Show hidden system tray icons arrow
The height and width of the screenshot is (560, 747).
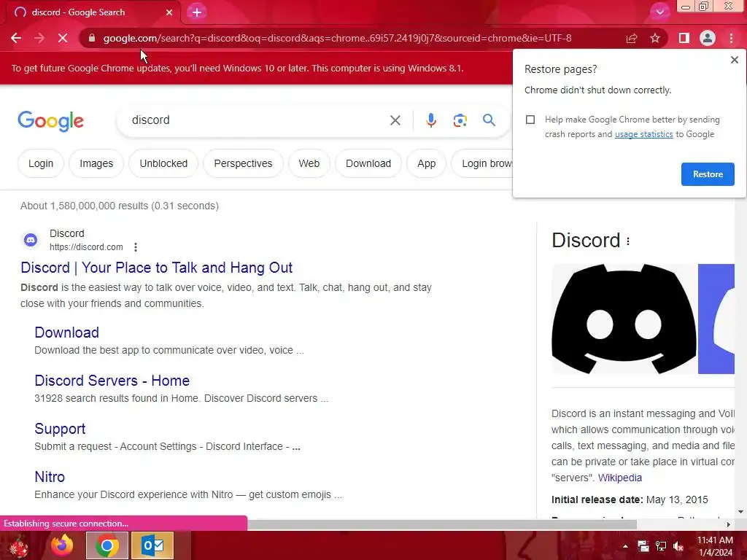(x=625, y=546)
